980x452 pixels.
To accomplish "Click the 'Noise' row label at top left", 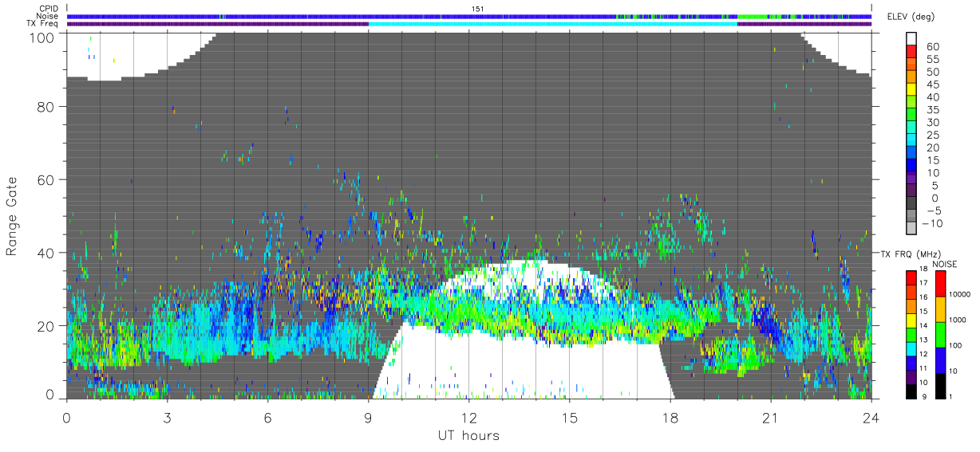I will (x=49, y=16).
